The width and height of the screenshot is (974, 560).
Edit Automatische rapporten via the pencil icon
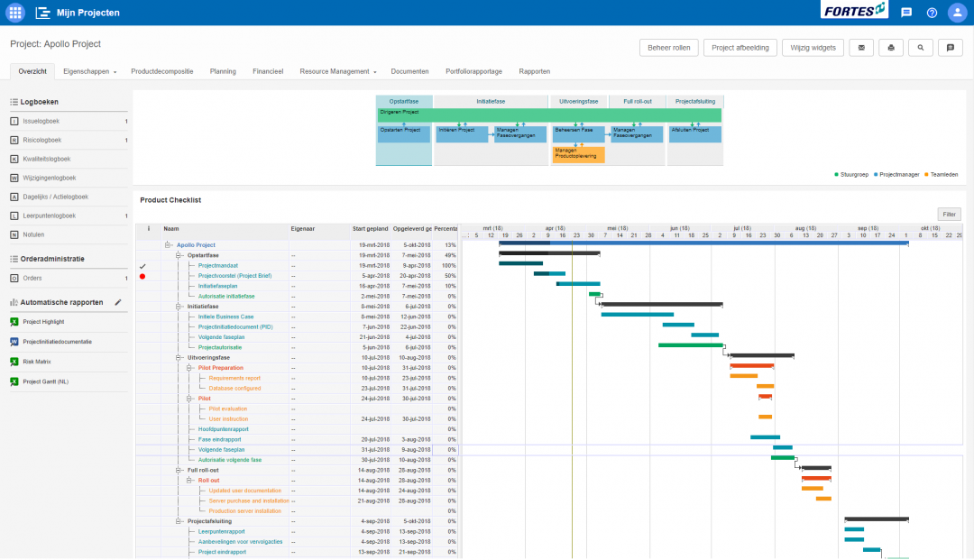click(x=118, y=302)
